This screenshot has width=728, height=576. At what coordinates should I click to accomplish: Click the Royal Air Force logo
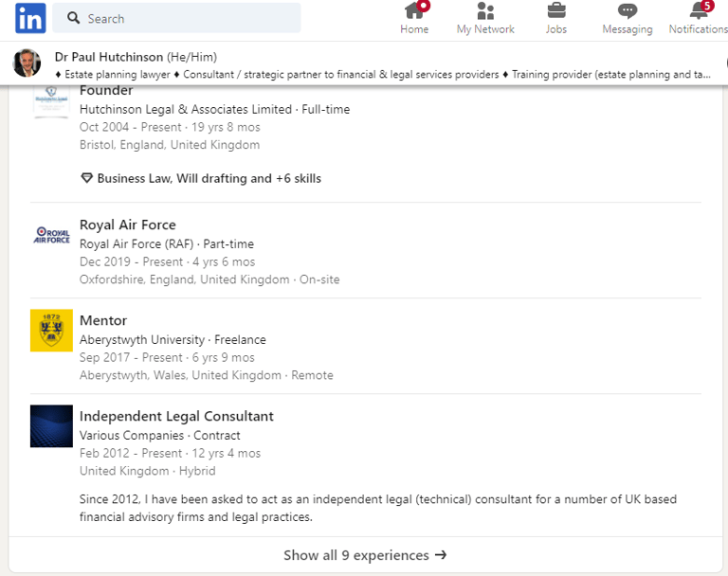tap(51, 235)
